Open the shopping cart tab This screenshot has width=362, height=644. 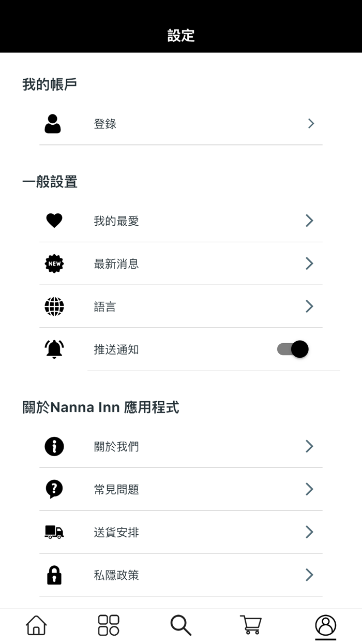pos(251,625)
